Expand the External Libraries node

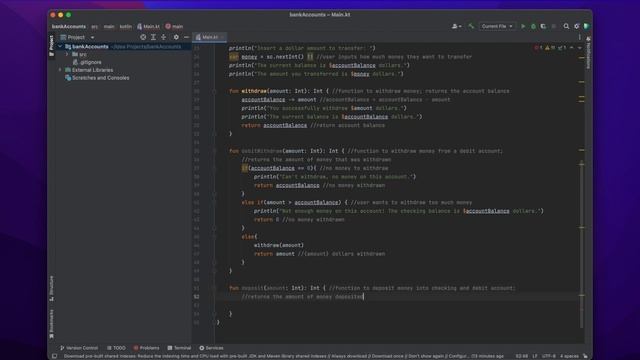coord(60,70)
